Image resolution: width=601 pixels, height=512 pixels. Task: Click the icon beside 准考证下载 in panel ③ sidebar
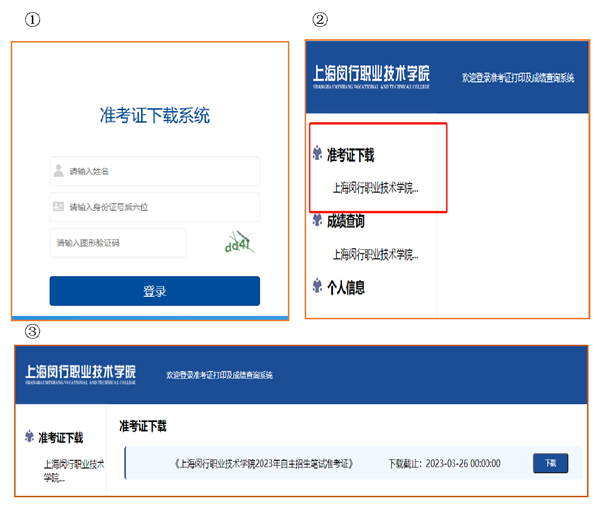pos(30,437)
